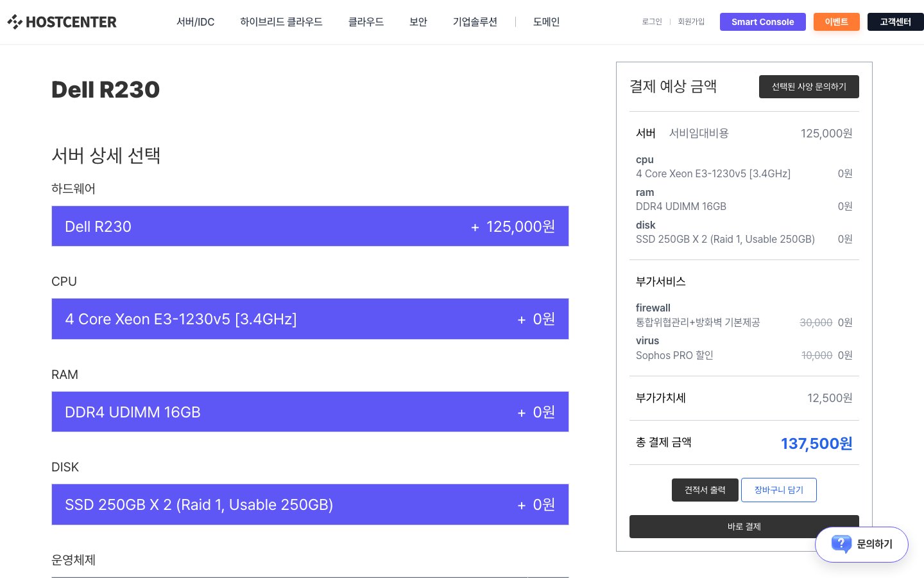Click the Dell R230 page title
This screenshot has width=924, height=578.
105,89
